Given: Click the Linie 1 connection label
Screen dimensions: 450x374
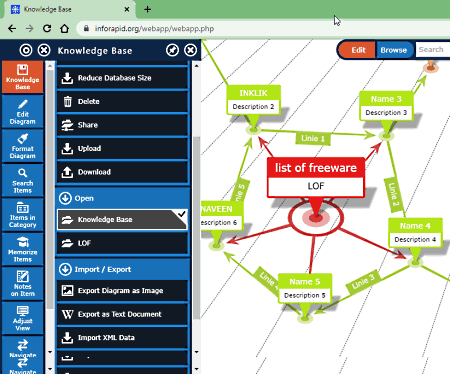Looking at the screenshot, I should (x=313, y=138).
